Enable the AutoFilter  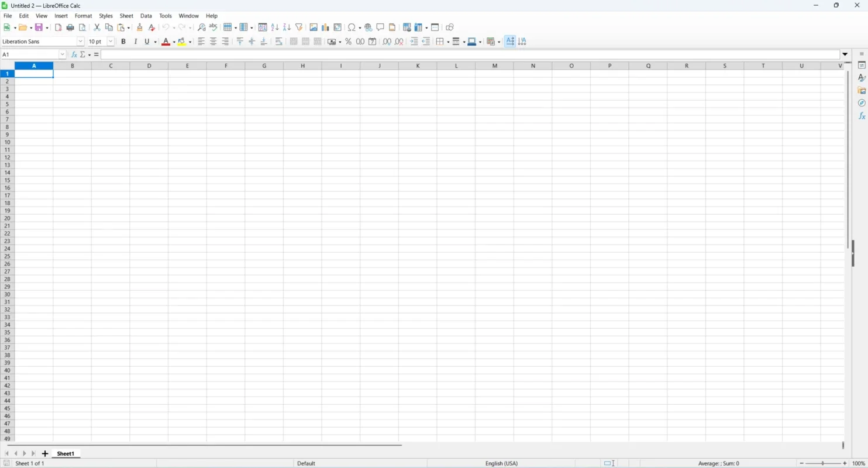[299, 27]
